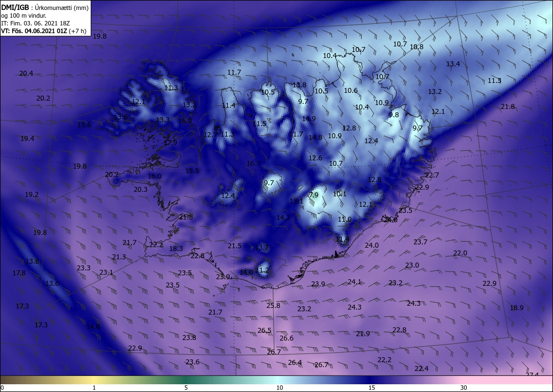Click the color scale label '5'
553x392 pixels.
click(x=186, y=388)
